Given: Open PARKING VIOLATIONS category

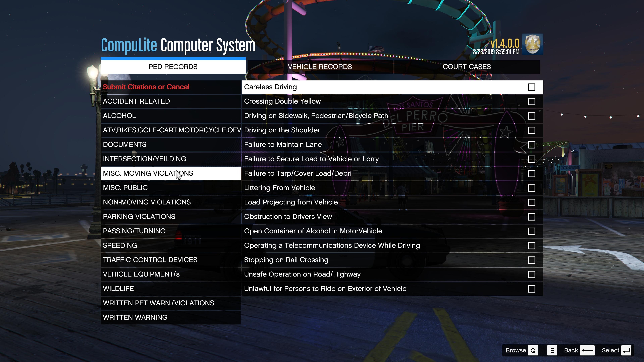Looking at the screenshot, I should (x=139, y=217).
